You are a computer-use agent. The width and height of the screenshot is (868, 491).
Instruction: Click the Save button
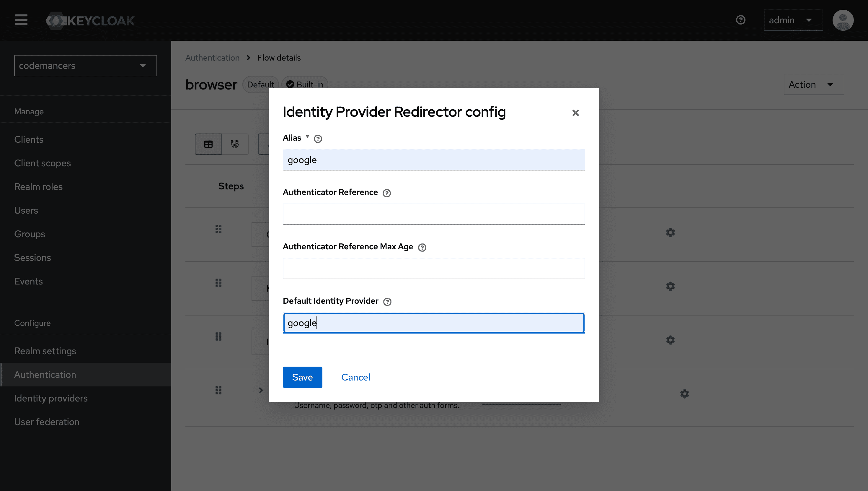[302, 377]
